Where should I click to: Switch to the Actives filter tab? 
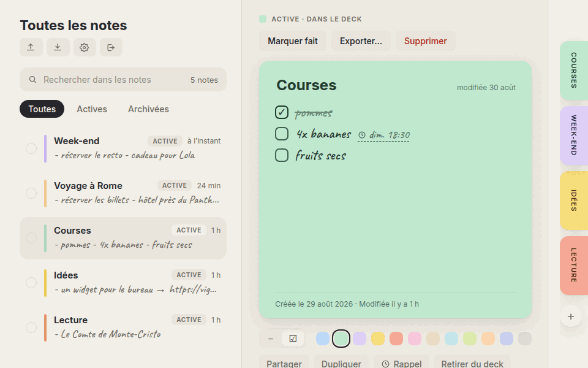click(92, 109)
